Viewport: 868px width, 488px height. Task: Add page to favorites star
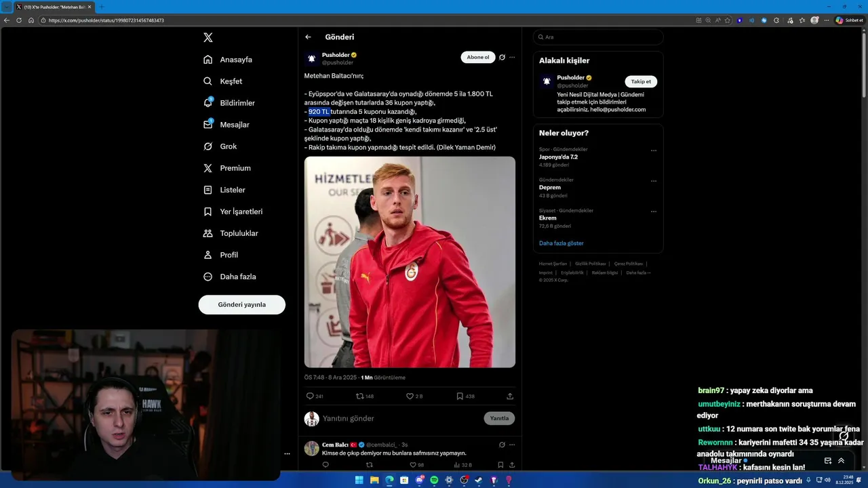pos(728,20)
